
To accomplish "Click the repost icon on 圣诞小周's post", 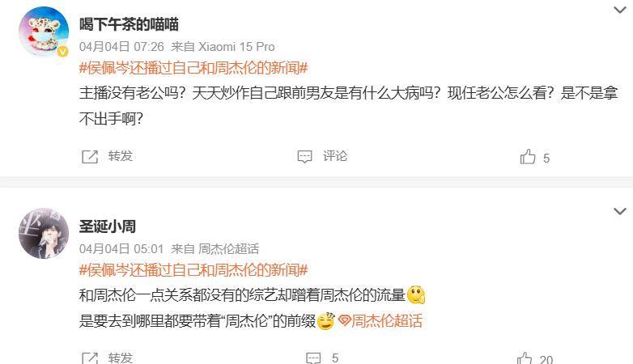I will click(x=90, y=358).
